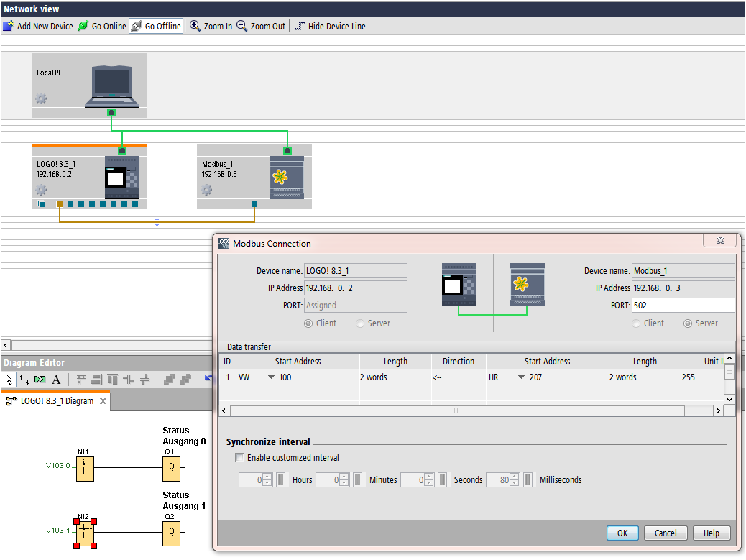Click the Cancel button in dialog

click(x=666, y=533)
